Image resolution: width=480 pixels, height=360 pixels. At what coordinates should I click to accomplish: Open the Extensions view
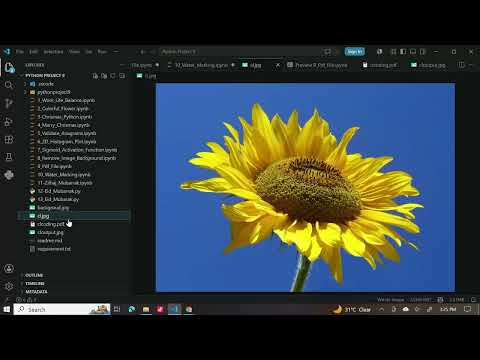coord(9,139)
